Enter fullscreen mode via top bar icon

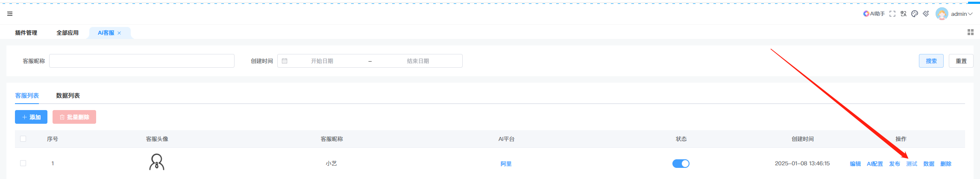point(892,14)
